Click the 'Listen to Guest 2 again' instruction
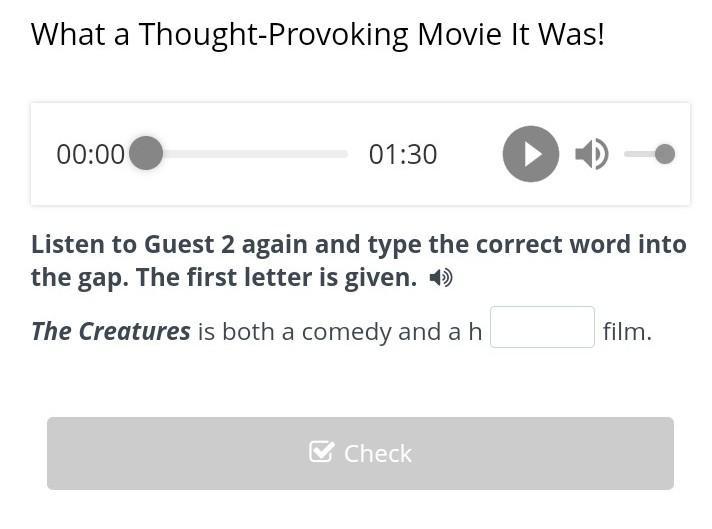 [x=359, y=261]
